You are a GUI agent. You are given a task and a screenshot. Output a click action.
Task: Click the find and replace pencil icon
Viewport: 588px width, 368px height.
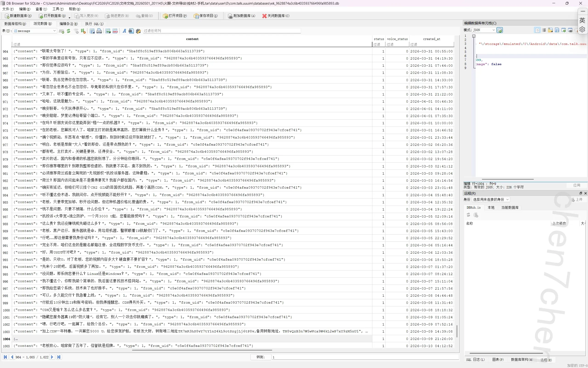pos(138,31)
